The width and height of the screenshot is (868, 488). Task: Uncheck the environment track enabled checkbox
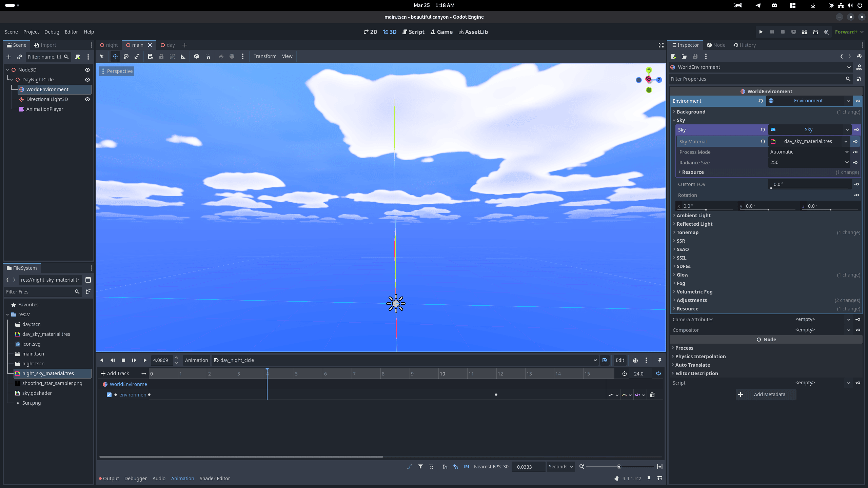[x=109, y=395]
